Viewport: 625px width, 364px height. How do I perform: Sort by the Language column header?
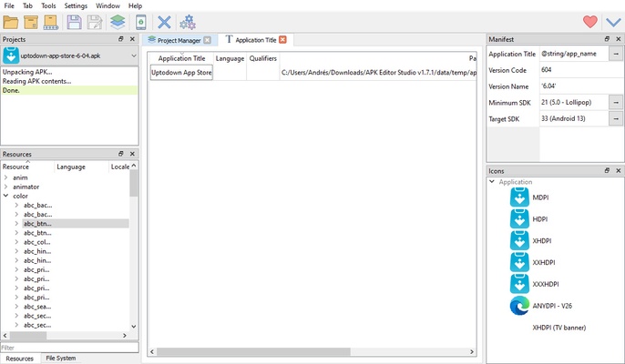230,58
